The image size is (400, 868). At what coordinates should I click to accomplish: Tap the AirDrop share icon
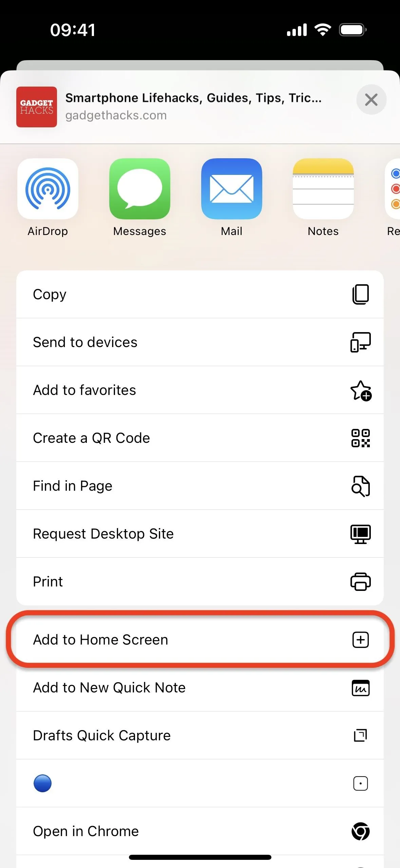coord(48,189)
